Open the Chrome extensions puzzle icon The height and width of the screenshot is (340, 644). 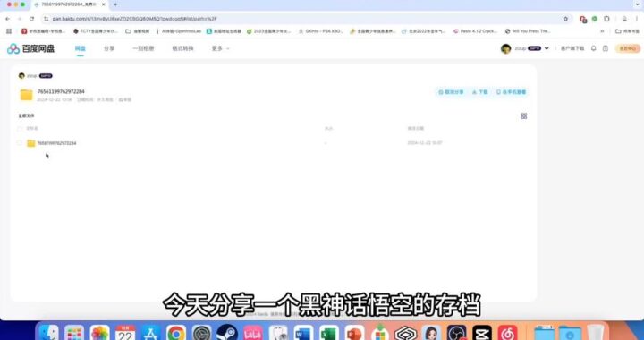(606, 19)
